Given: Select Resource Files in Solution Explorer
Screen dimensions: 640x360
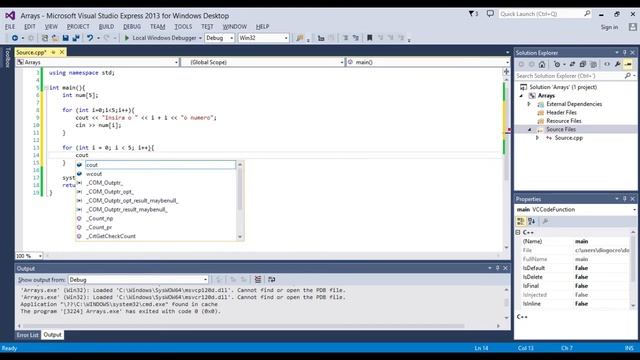Looking at the screenshot, I should click(564, 121).
